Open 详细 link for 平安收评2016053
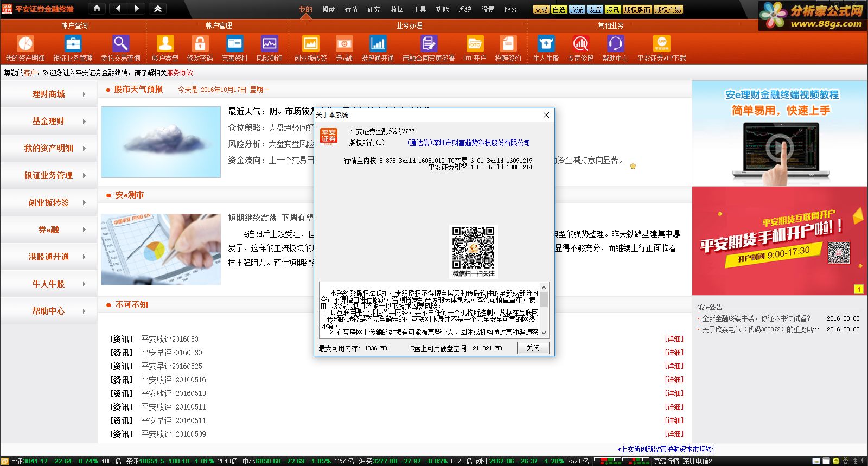 (x=674, y=339)
